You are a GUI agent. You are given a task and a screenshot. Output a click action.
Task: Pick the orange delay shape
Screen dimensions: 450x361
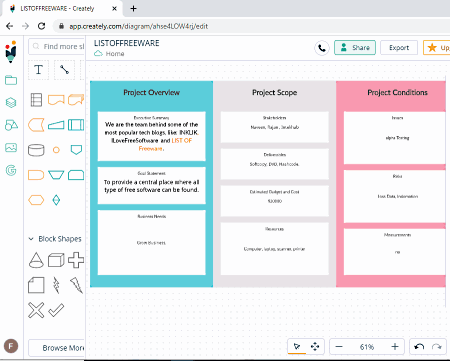[36, 175]
